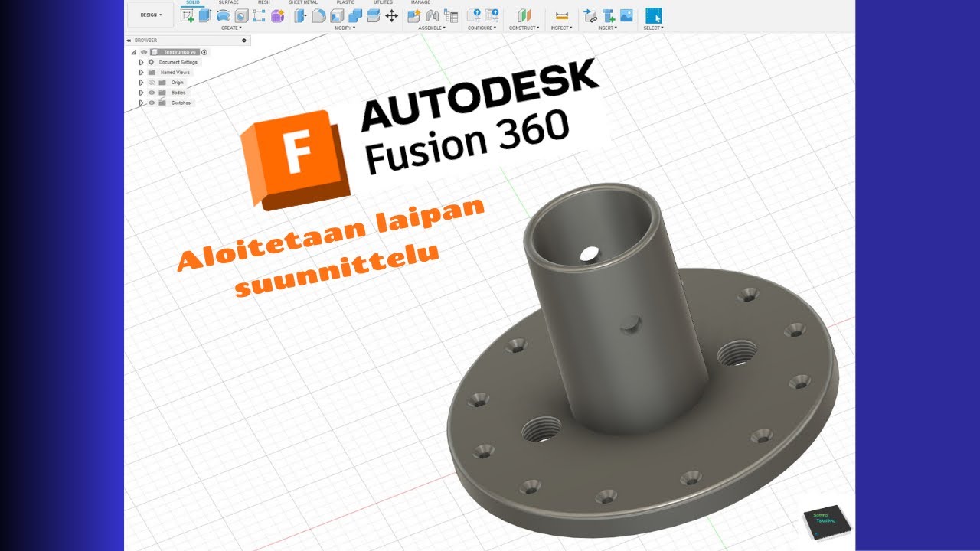The image size is (980, 551).
Task: Open the Insert dropdown menu
Action: [x=608, y=28]
